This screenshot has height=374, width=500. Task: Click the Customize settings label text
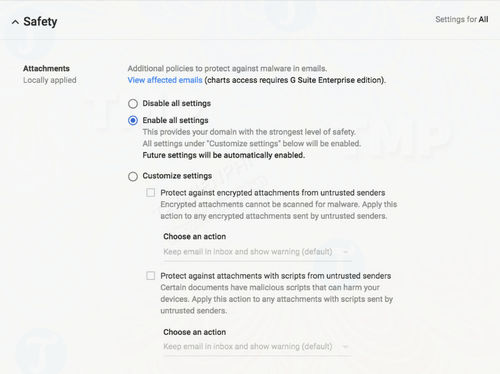177,176
